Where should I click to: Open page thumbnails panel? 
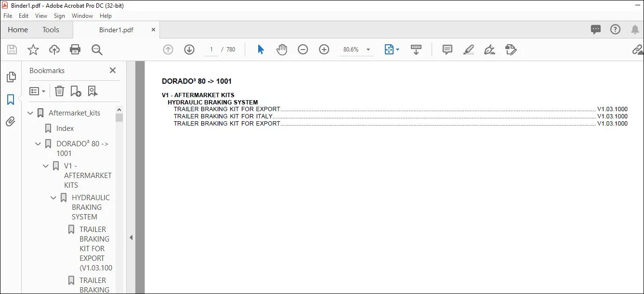pos(11,77)
